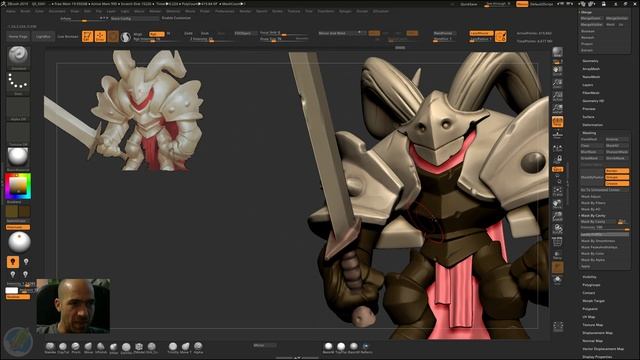The image size is (640, 360).
Task: Click the Mask By Smoothness button
Action: click(598, 241)
